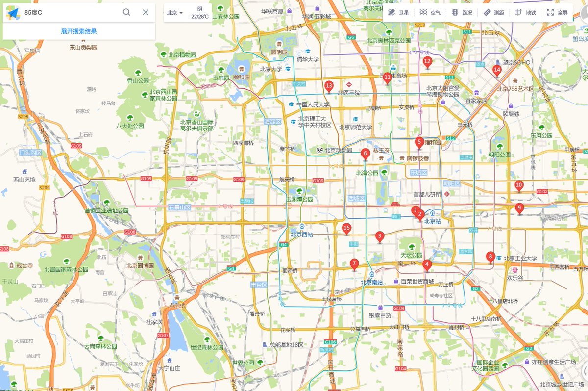Click the search magnifier icon
Image resolution: width=588 pixels, height=391 pixels.
(x=126, y=12)
